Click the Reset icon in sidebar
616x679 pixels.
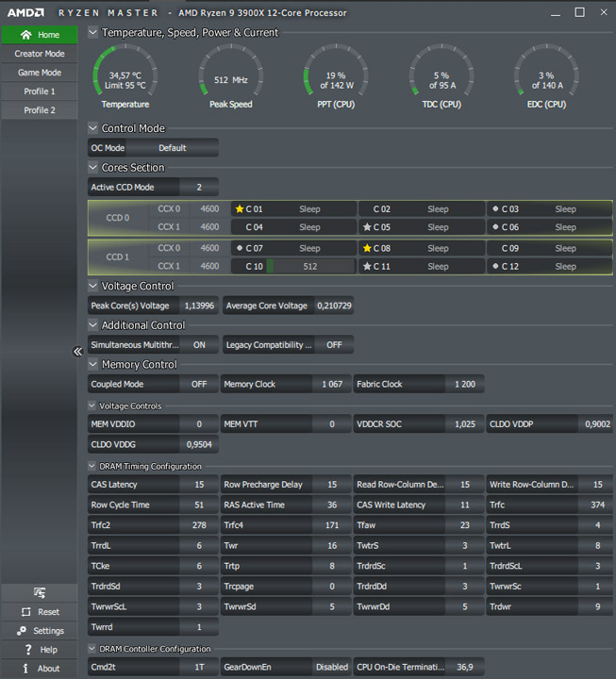coord(26,612)
